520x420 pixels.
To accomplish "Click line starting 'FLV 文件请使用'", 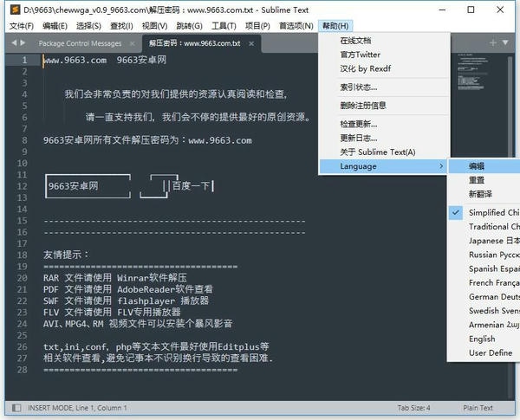I will click(112, 313).
